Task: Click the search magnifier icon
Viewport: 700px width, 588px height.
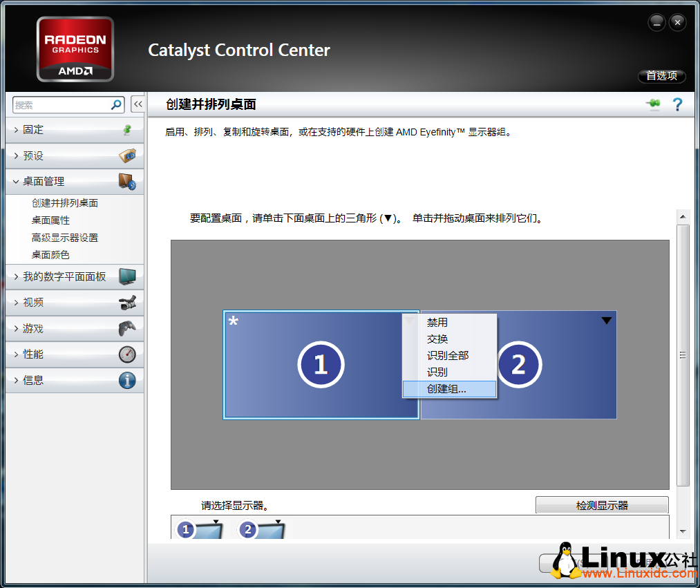Action: click(x=117, y=104)
